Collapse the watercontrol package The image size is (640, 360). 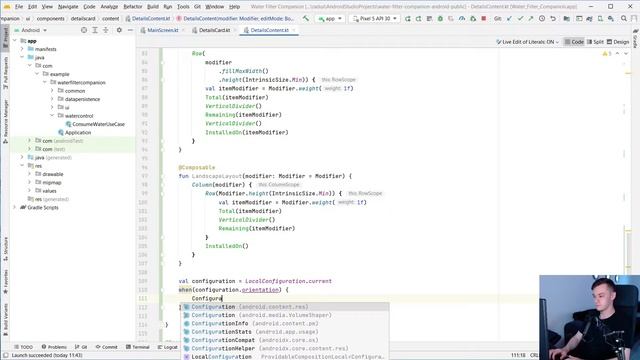pos(52,116)
